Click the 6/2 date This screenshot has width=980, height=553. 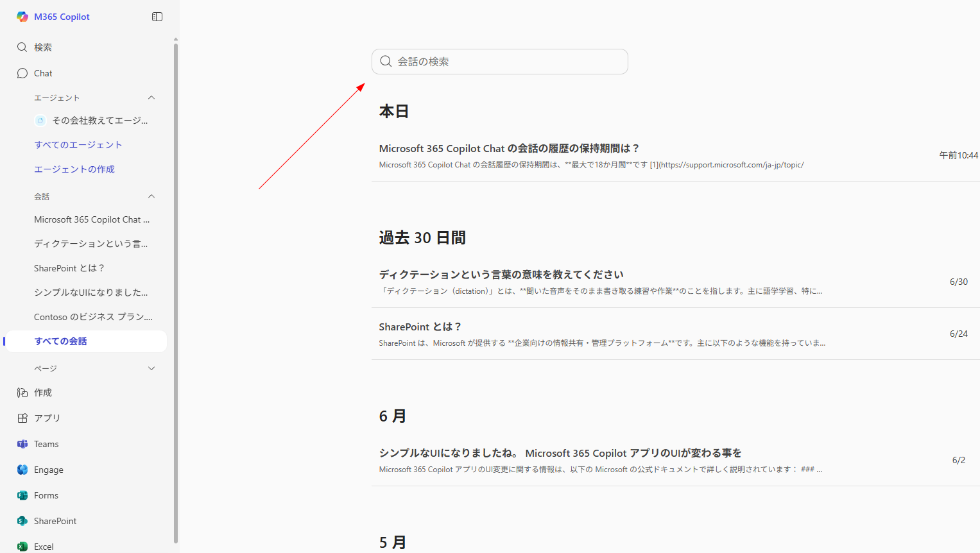click(959, 460)
